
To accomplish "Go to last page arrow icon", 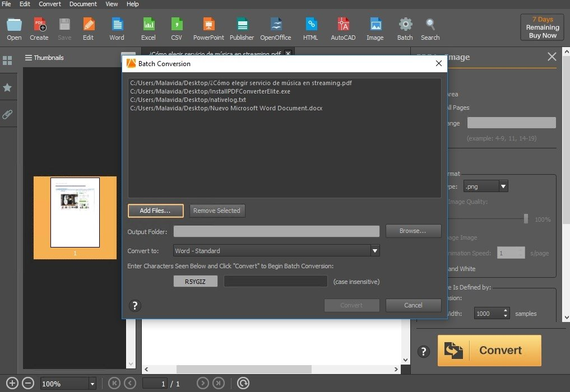I will 219,383.
